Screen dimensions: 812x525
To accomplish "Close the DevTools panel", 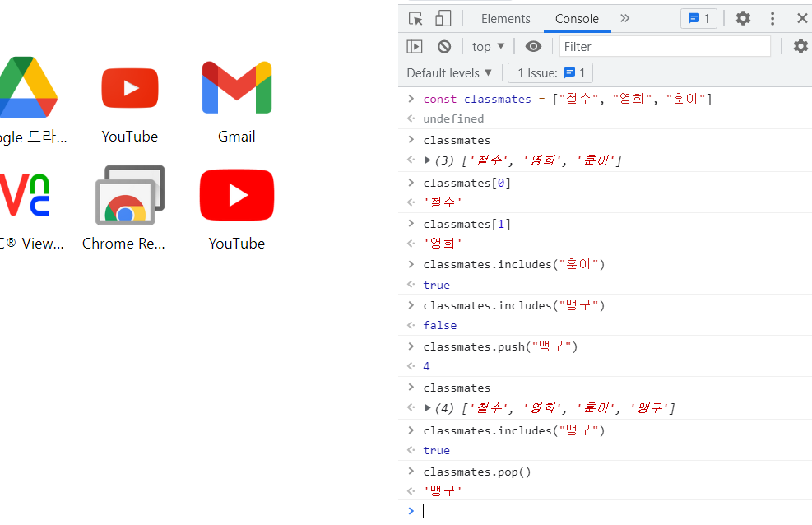I will [x=802, y=19].
